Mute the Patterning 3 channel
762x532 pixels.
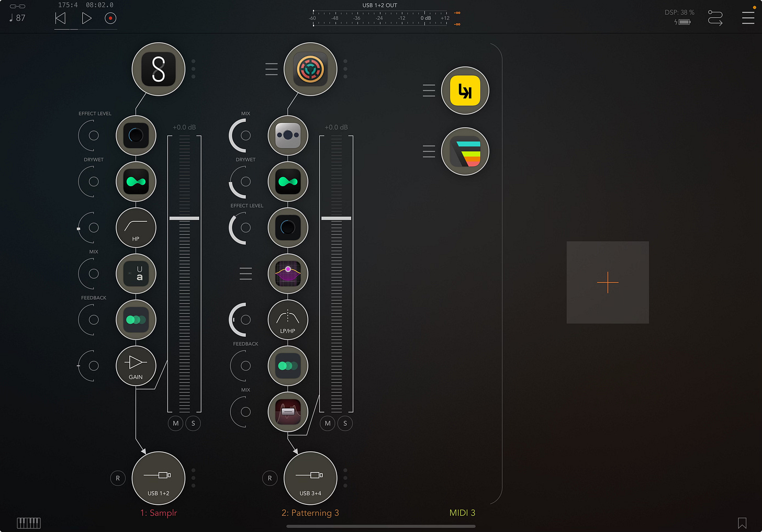[x=328, y=423]
